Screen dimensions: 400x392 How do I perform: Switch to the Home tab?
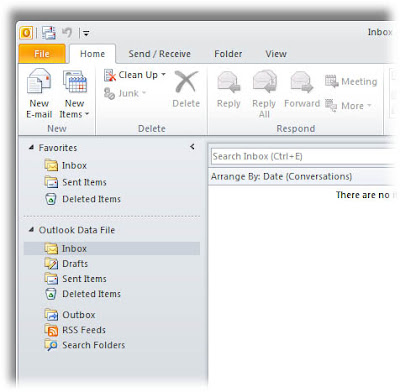point(92,54)
